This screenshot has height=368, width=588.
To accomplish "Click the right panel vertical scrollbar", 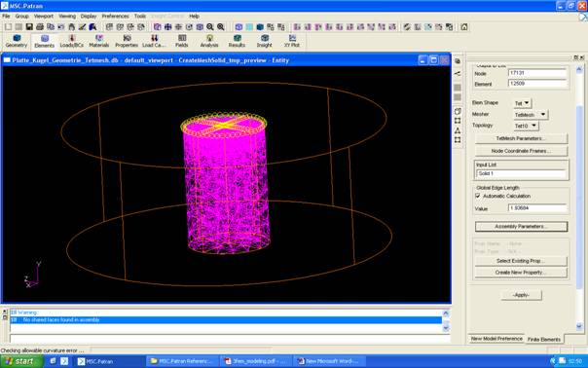I will pos(579,198).
